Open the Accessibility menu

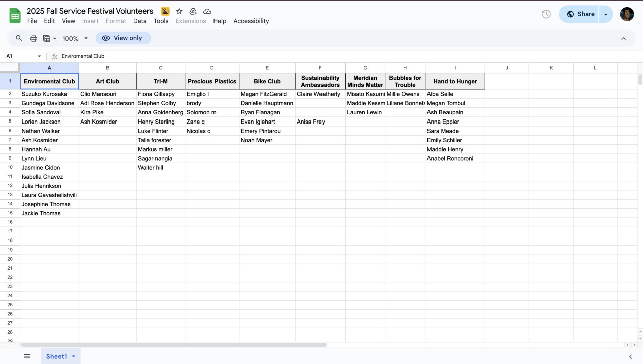click(x=251, y=21)
